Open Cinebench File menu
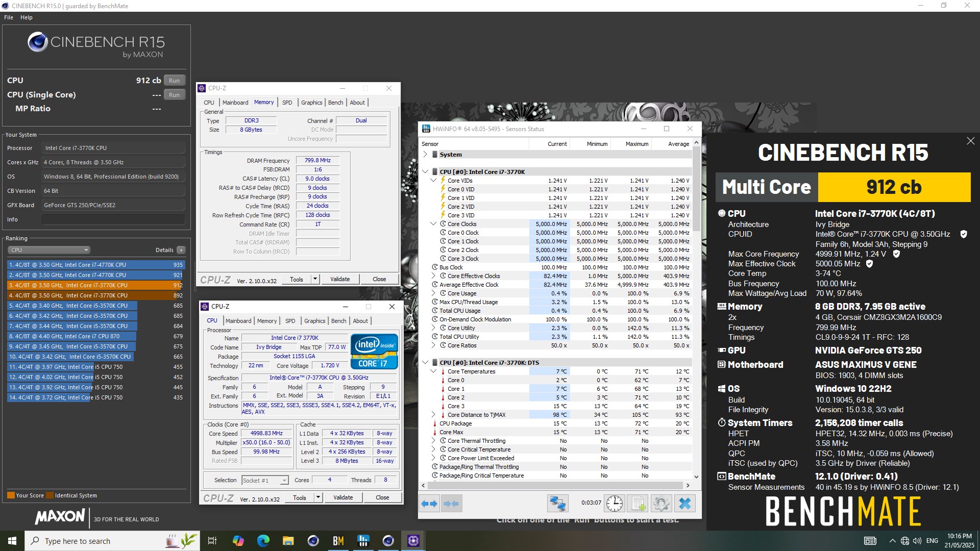 (9, 17)
